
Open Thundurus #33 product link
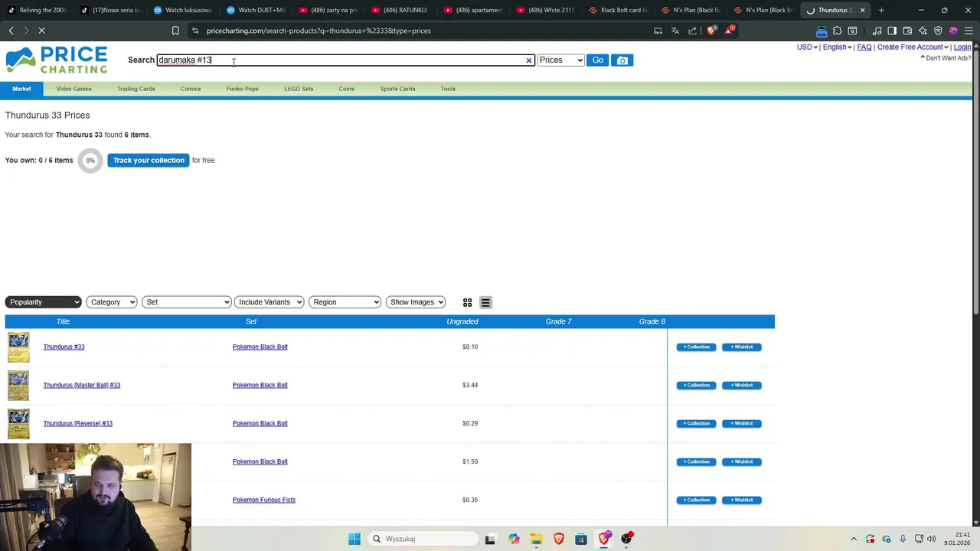point(64,347)
